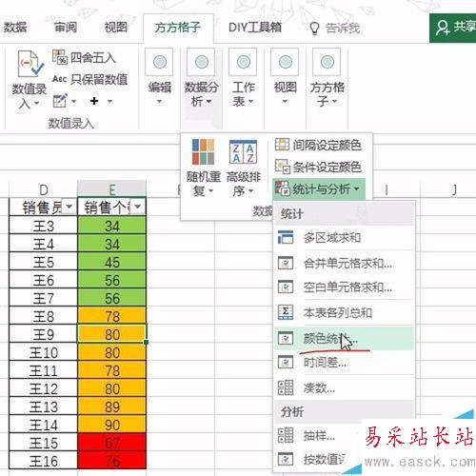
Task: Choose 本表各列总和 menu entry
Action: (x=345, y=312)
